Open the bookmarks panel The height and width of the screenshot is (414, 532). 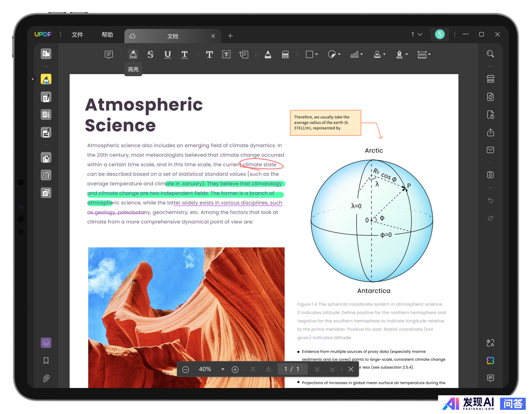(x=46, y=361)
